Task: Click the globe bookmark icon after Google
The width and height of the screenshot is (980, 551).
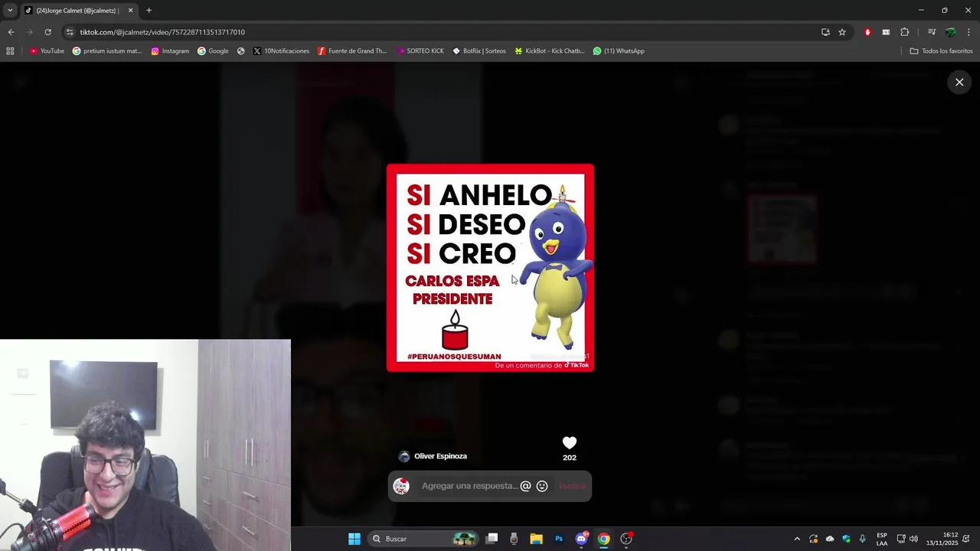Action: pos(241,51)
